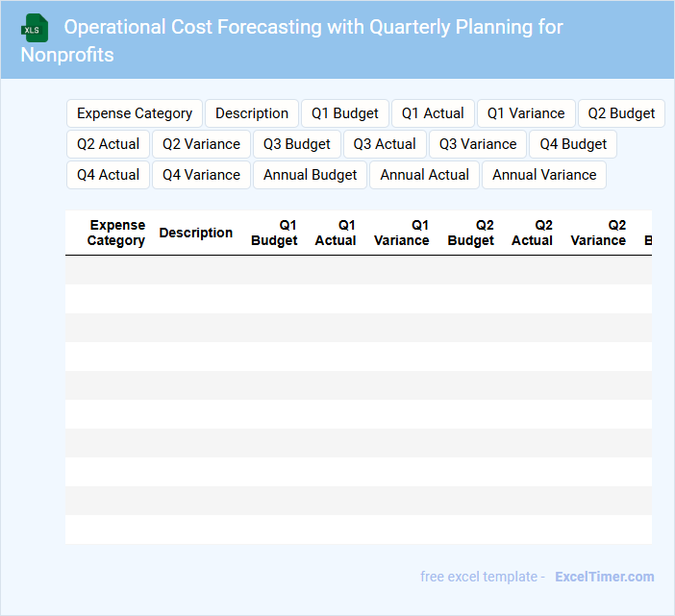Select the Annual Budget tag

pyautogui.click(x=310, y=175)
